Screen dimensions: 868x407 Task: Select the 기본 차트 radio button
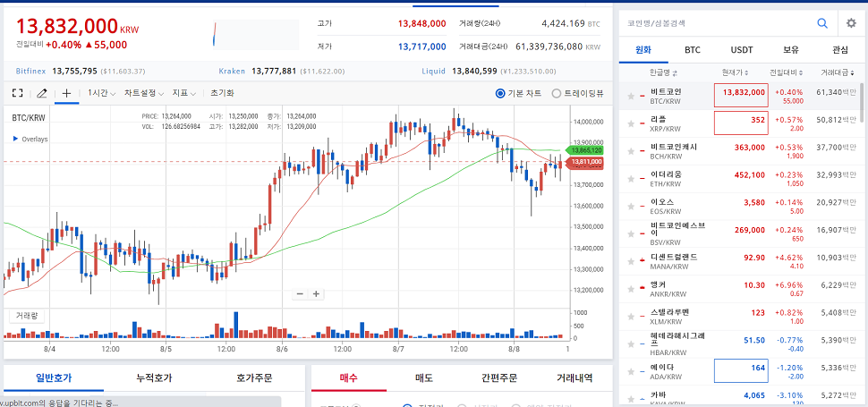pyautogui.click(x=500, y=93)
